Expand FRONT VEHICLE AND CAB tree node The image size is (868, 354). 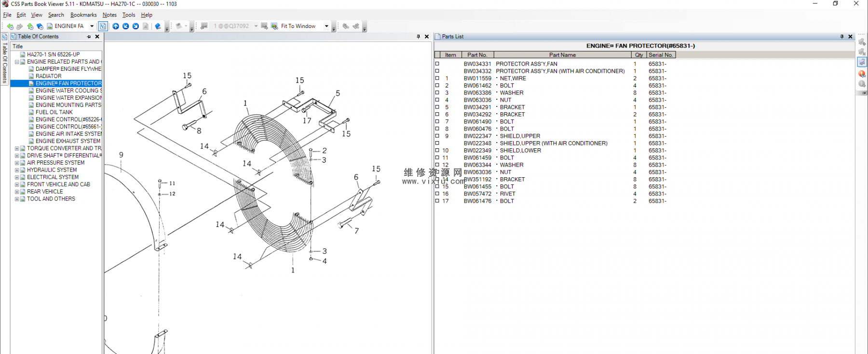(17, 184)
